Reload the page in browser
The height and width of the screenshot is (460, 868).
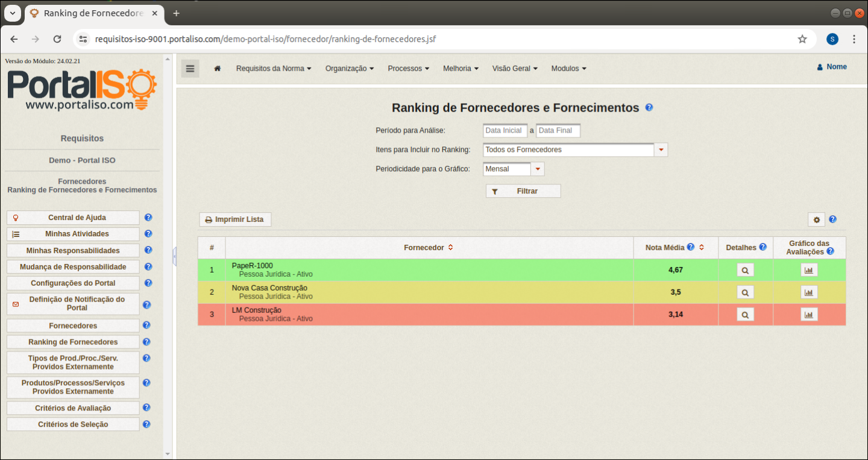coord(57,39)
